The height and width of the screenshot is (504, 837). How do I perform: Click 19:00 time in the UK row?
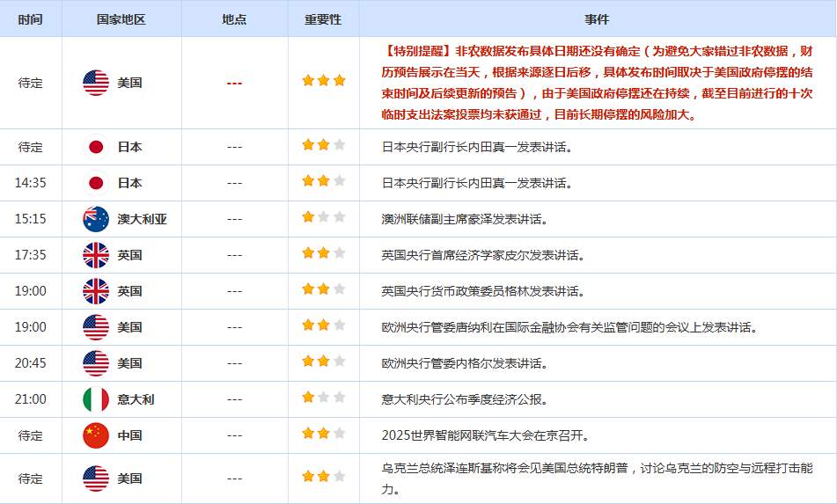coord(31,291)
